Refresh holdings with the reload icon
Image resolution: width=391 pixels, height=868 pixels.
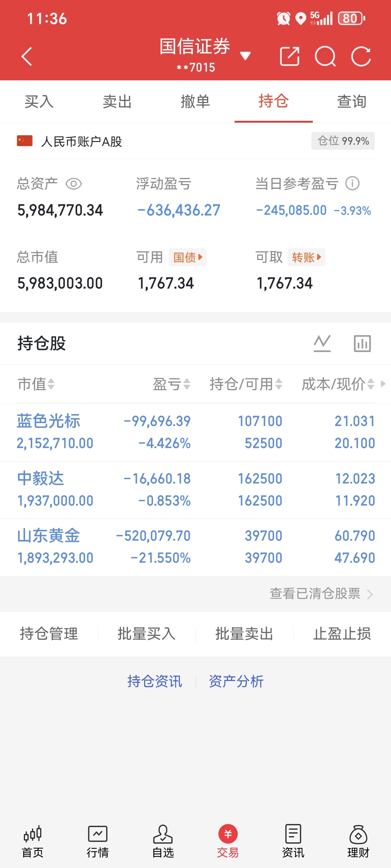[x=361, y=56]
